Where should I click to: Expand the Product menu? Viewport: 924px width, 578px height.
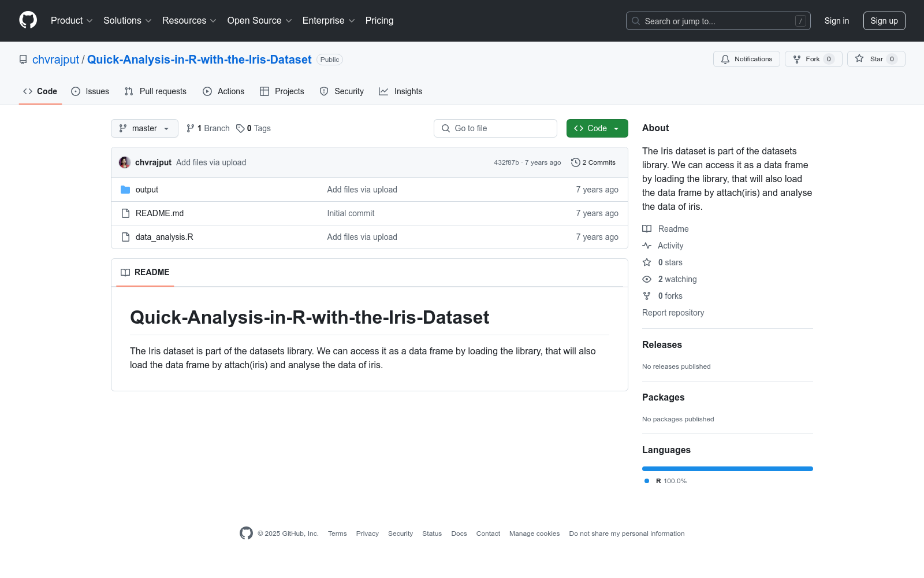72,21
